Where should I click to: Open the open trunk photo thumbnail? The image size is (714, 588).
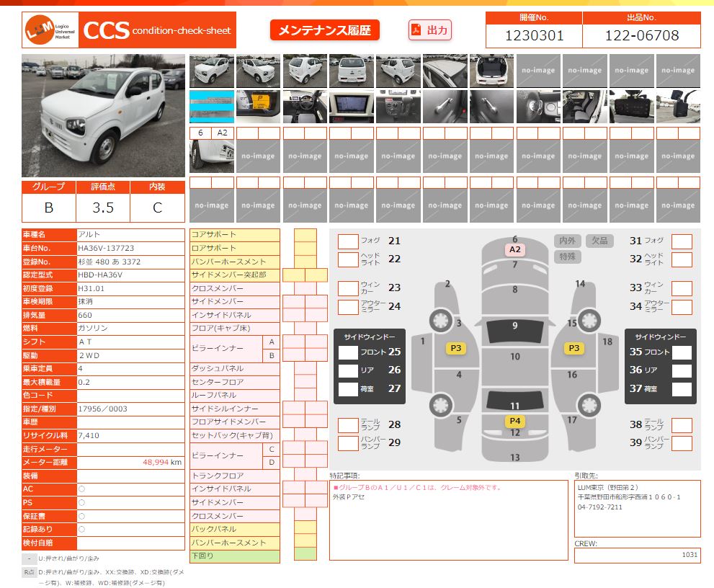pos(491,71)
